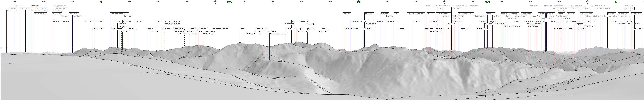Viewport: 644px width, 100px height.
Task: Select the SW compass heading marker
Action: 230,2
